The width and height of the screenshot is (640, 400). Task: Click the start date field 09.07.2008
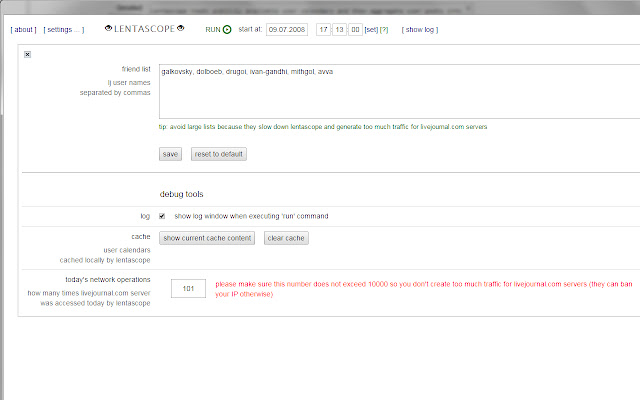tap(287, 29)
